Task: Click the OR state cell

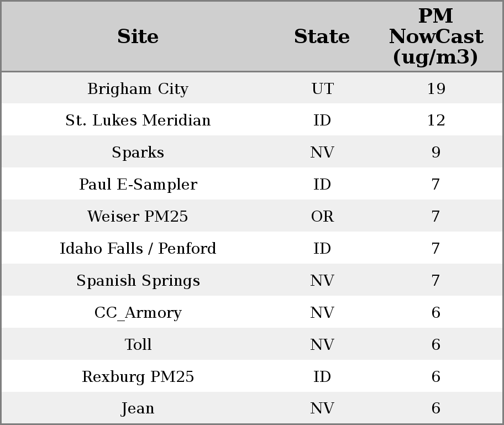Action: pos(322,217)
